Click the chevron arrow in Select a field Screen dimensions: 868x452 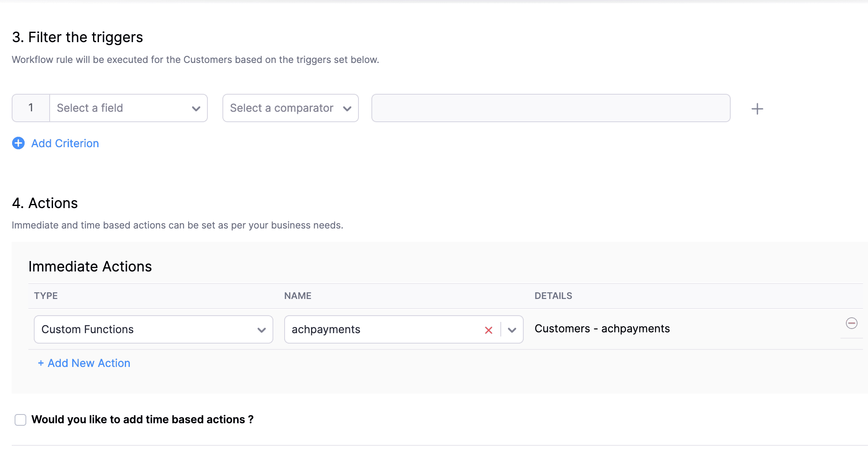(x=196, y=108)
